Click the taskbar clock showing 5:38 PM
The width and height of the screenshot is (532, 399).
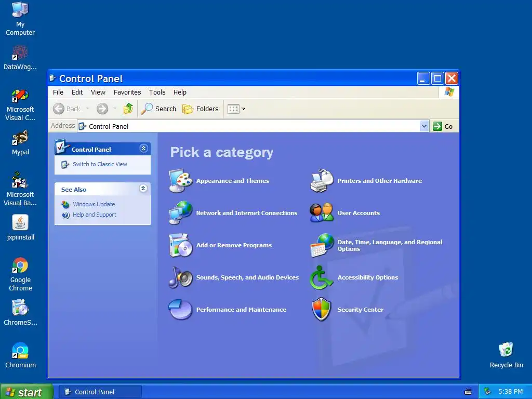pyautogui.click(x=510, y=392)
